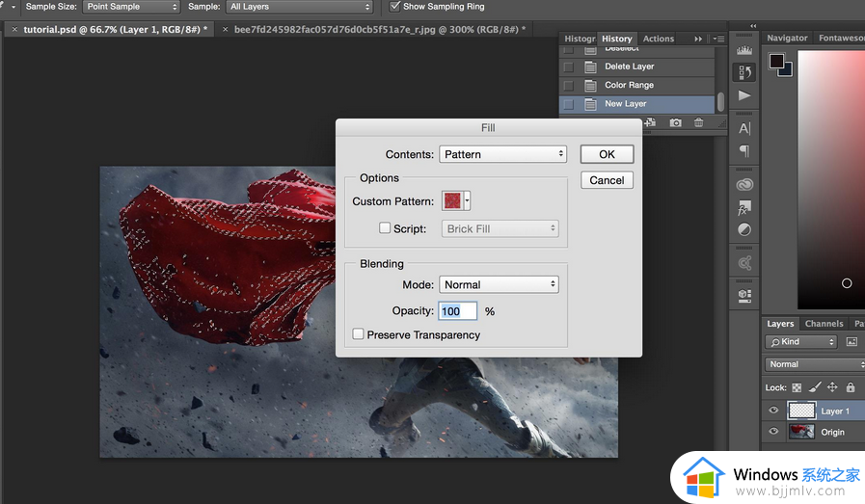
Task: Click the background color swatch
Action: (787, 70)
